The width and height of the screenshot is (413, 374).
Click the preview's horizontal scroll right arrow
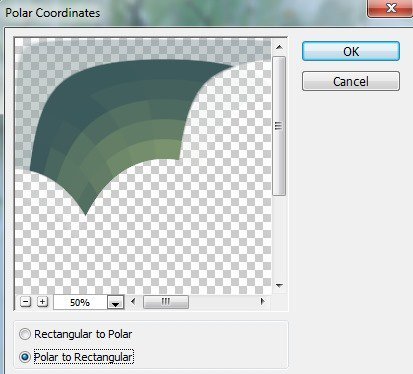tap(262, 302)
